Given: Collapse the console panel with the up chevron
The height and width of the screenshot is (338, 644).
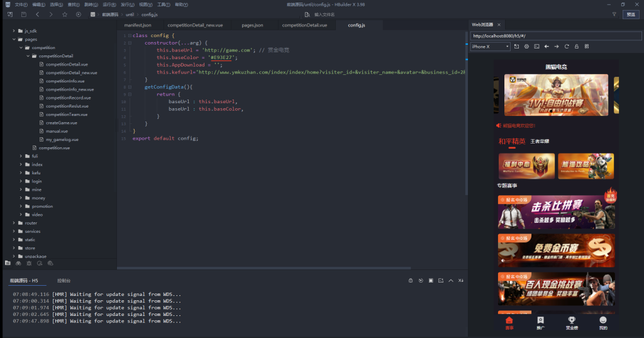Looking at the screenshot, I should coord(451,280).
